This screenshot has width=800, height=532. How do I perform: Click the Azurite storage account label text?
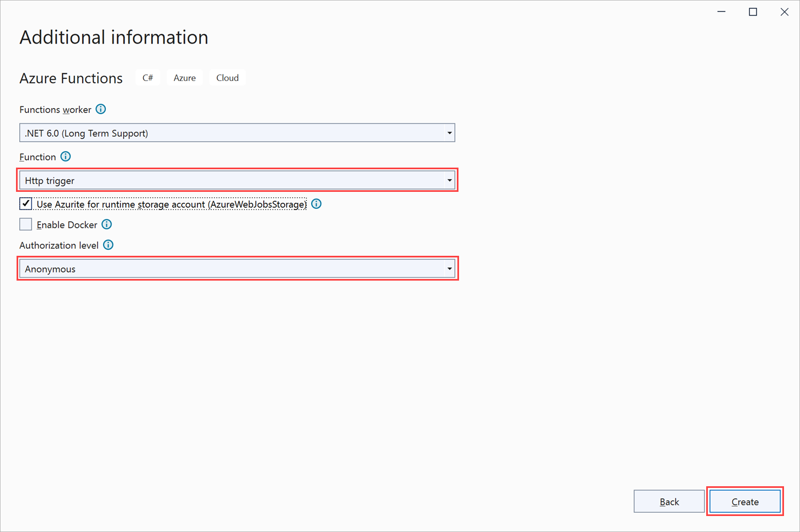pos(172,205)
